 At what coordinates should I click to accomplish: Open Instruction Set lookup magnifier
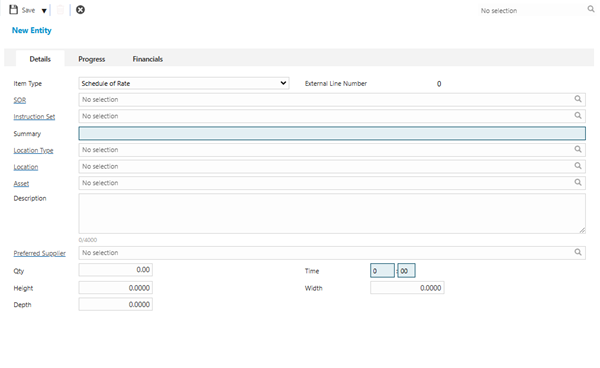(x=578, y=116)
